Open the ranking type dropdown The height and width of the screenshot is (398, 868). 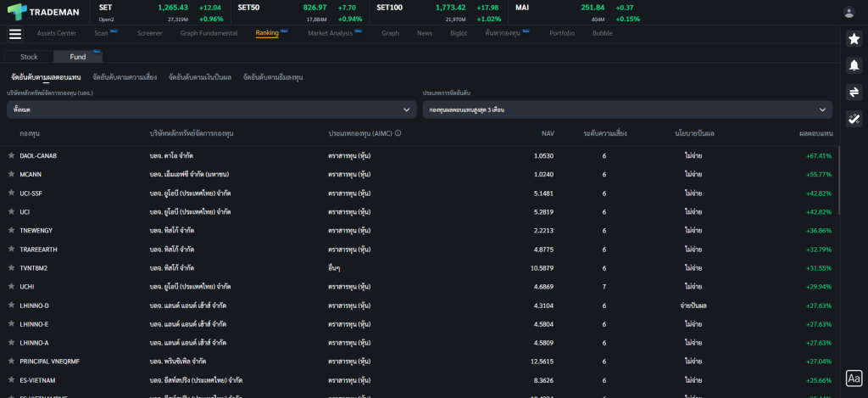pos(627,109)
